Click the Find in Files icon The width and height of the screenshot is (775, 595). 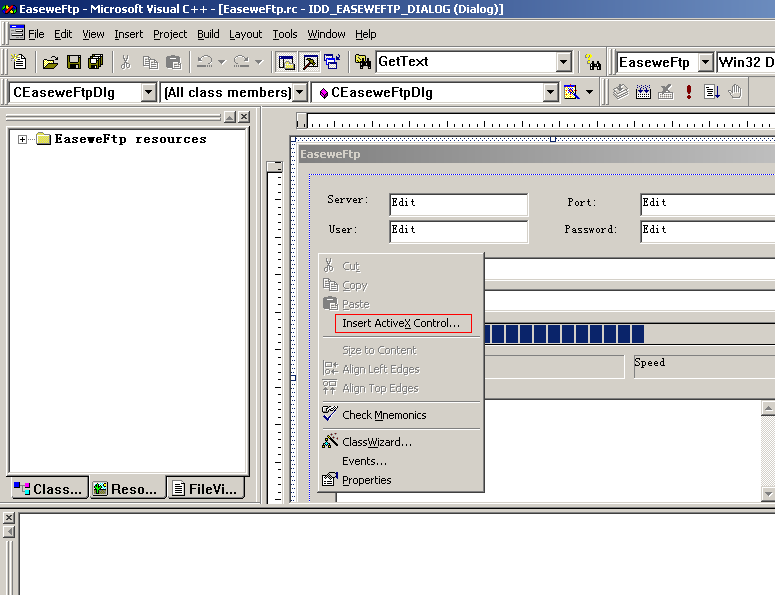pos(363,62)
